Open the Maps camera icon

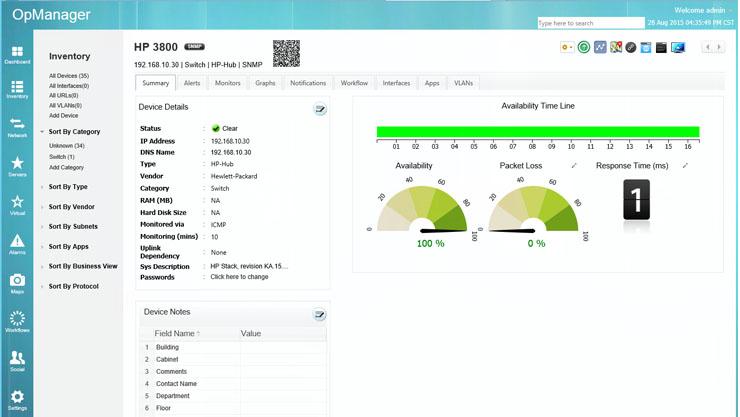click(x=17, y=284)
